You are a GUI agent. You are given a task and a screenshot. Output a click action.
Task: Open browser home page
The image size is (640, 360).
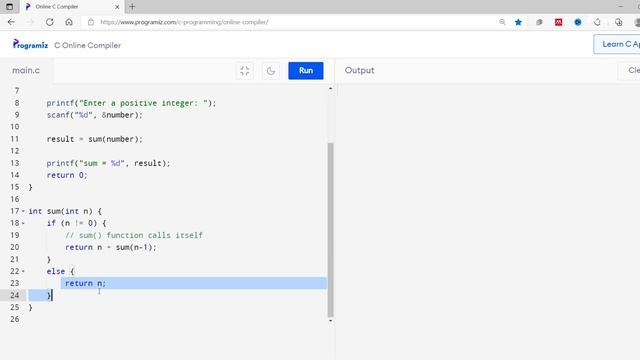[69, 22]
